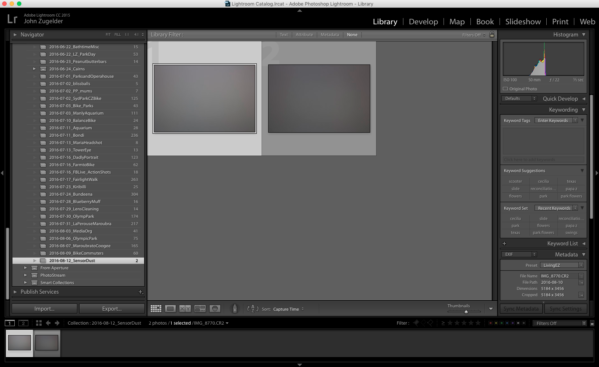Screen dimensions: 599x367
Task: Open the Book module
Action: (485, 22)
